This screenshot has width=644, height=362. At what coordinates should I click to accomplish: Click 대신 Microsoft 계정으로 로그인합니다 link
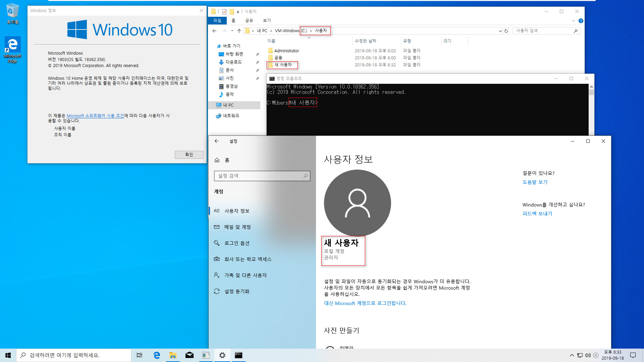[365, 303]
